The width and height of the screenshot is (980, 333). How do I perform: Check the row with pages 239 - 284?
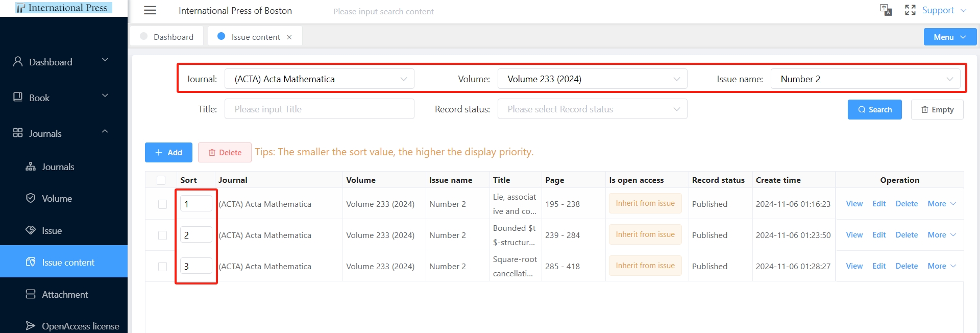click(x=163, y=235)
